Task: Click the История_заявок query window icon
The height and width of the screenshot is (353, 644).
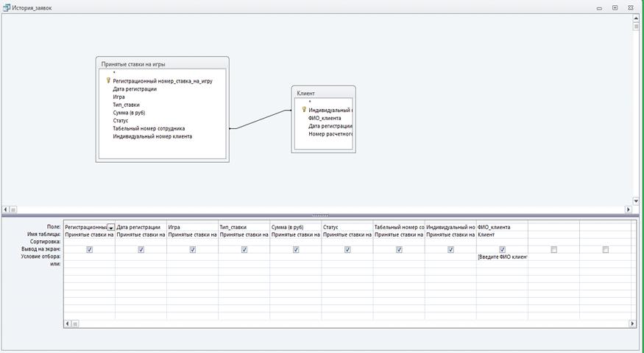Action: tap(6, 7)
